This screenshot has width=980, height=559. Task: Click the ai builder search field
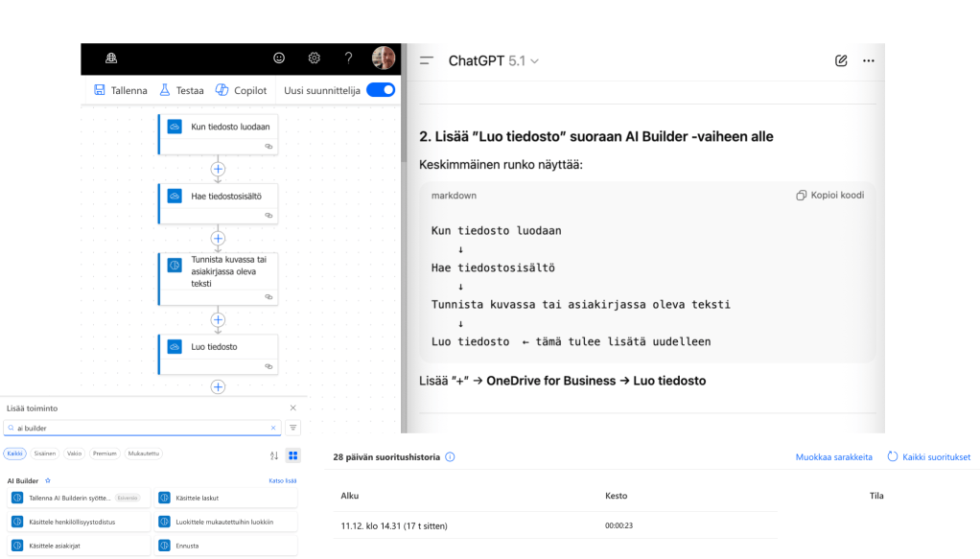[139, 428]
